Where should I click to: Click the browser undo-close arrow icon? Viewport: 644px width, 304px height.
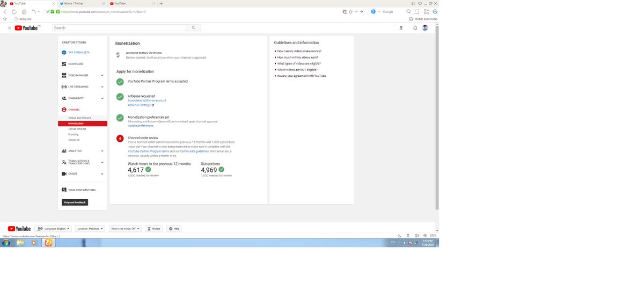34,11
